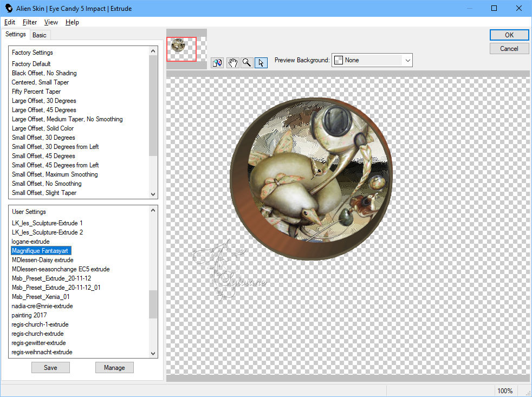Select regis-church-extrude user setting
The image size is (532, 397).
tap(37, 334)
